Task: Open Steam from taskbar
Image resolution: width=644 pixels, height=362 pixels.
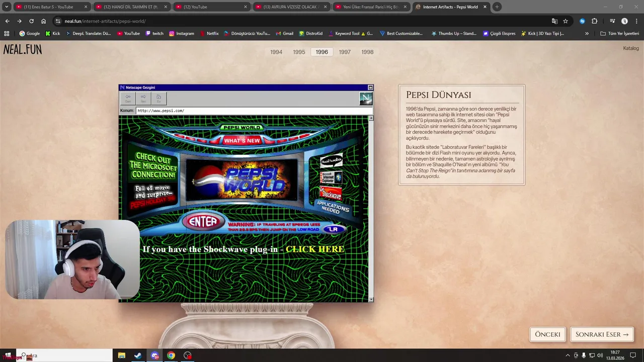Action: (x=138, y=355)
